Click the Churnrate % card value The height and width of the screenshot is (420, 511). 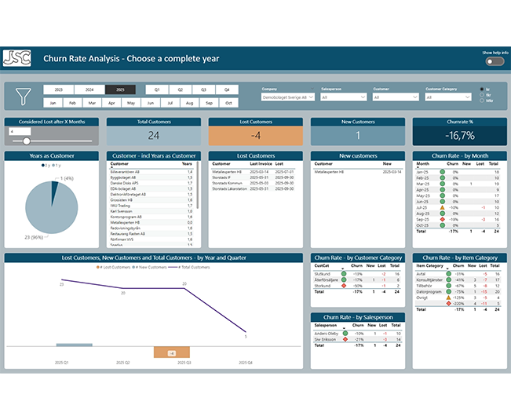click(459, 135)
